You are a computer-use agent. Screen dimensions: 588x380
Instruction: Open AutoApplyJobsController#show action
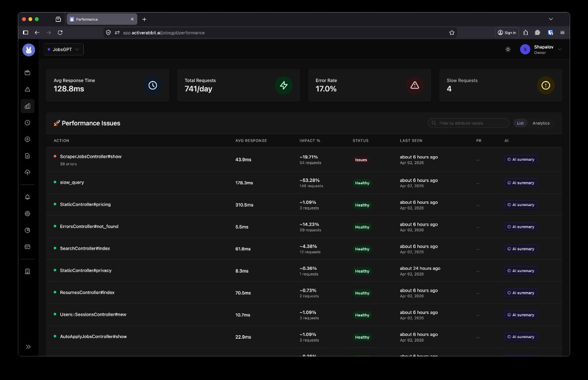[93, 336]
